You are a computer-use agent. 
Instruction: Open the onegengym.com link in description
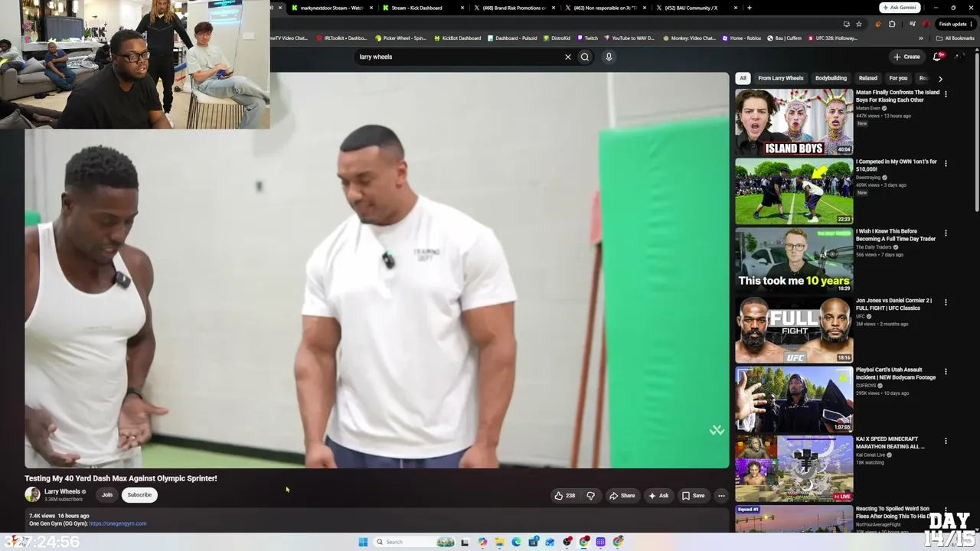click(x=117, y=523)
